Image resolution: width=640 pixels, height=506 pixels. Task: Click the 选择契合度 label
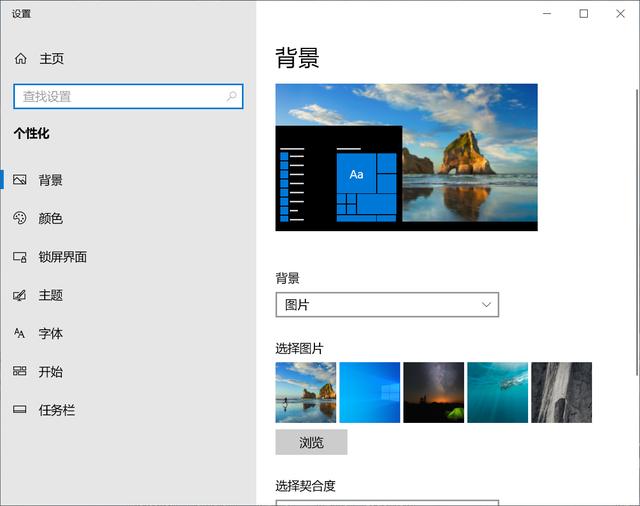(305, 486)
